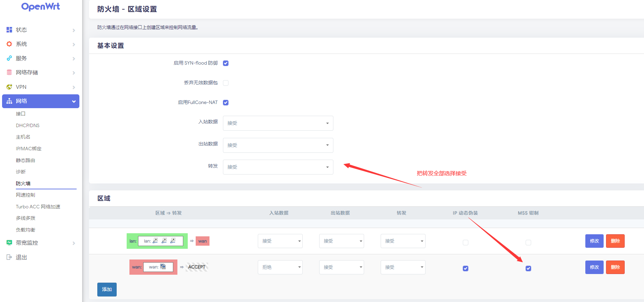The width and height of the screenshot is (644, 302).
Task: Open wan zone forward policy dropdown
Action: tap(403, 267)
